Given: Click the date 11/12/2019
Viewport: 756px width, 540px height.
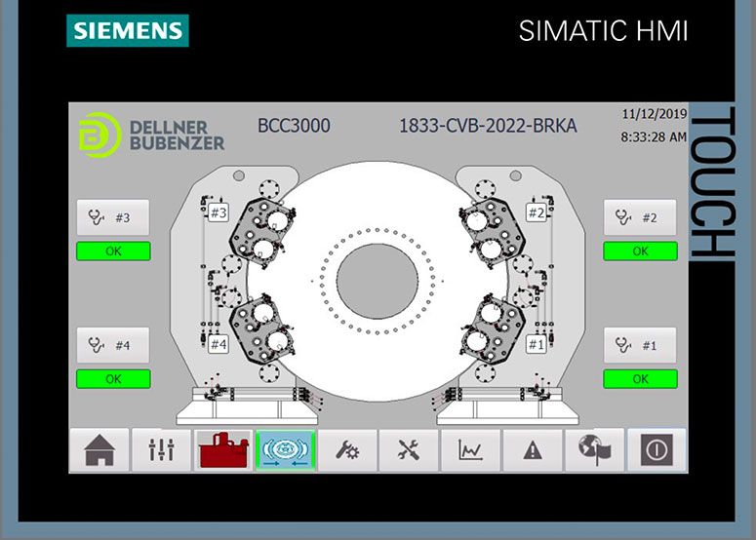Looking at the screenshot, I should click(x=655, y=114).
